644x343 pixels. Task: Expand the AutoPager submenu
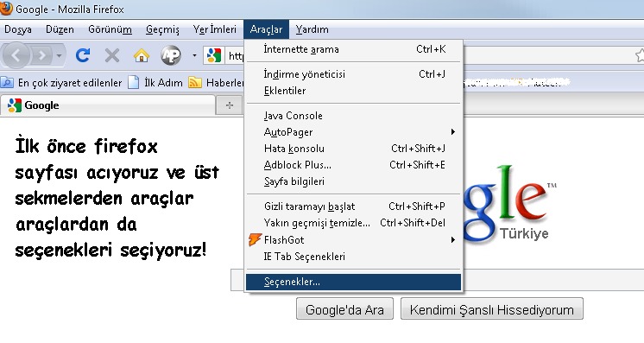tap(354, 132)
